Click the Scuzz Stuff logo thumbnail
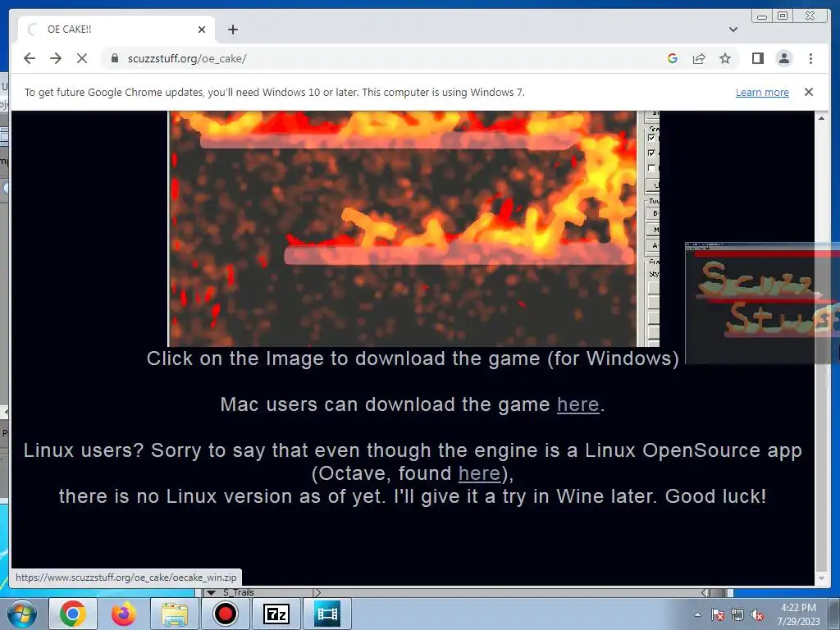Viewport: 840px width, 630px height. coord(762,304)
